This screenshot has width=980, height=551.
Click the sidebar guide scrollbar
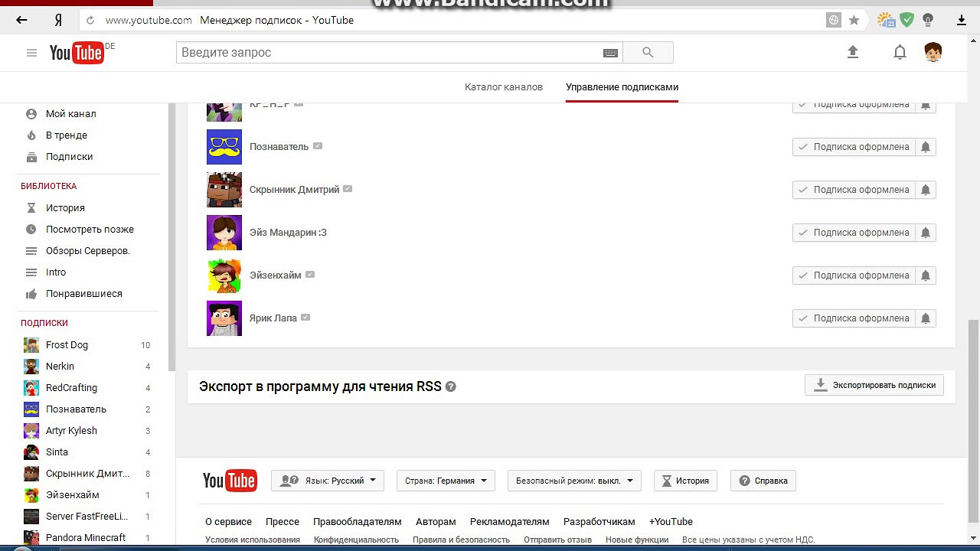tap(171, 236)
